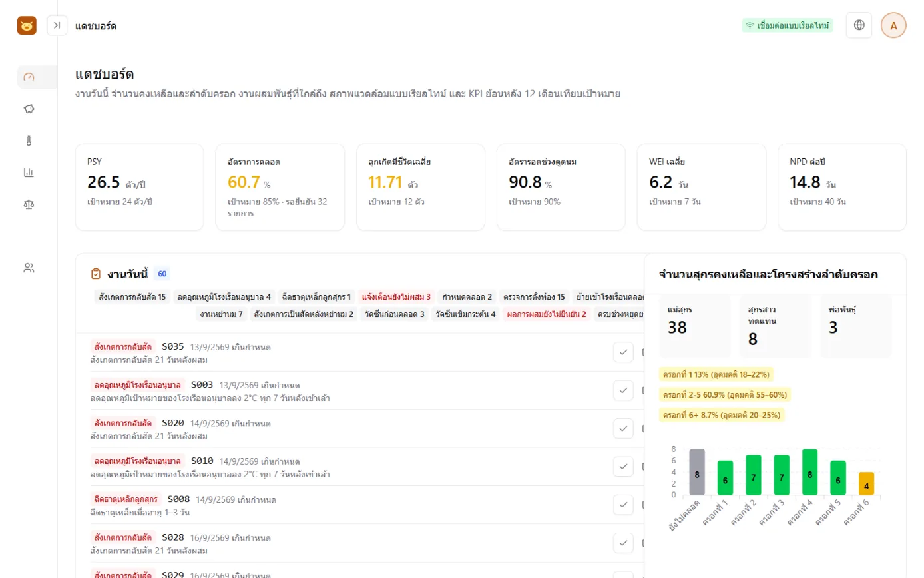
Task: Click the red ผลการผสมยังไม่ยืนยัน 2 chip
Action: (x=547, y=314)
